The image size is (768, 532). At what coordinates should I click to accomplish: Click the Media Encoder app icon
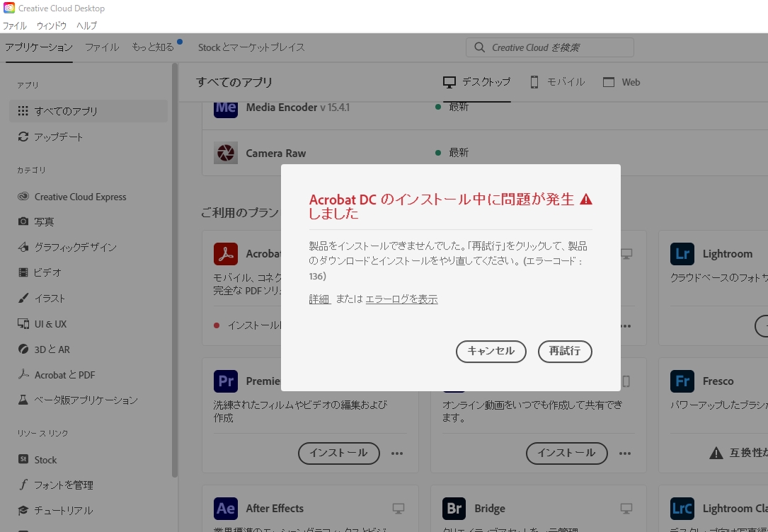point(225,107)
